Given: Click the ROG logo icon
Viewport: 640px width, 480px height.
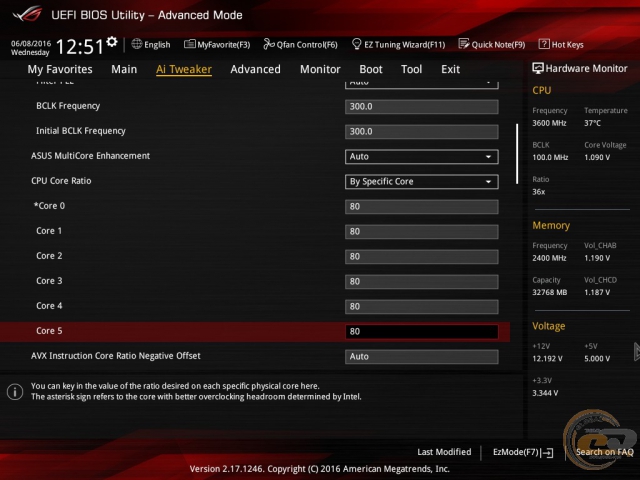Looking at the screenshot, I should coord(27,13).
